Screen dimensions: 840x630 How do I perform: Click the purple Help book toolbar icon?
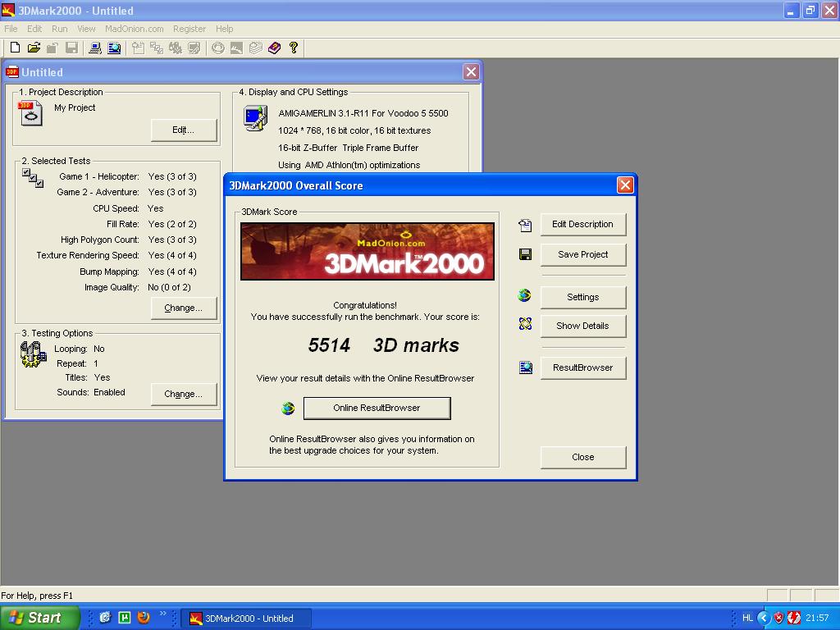pos(274,48)
